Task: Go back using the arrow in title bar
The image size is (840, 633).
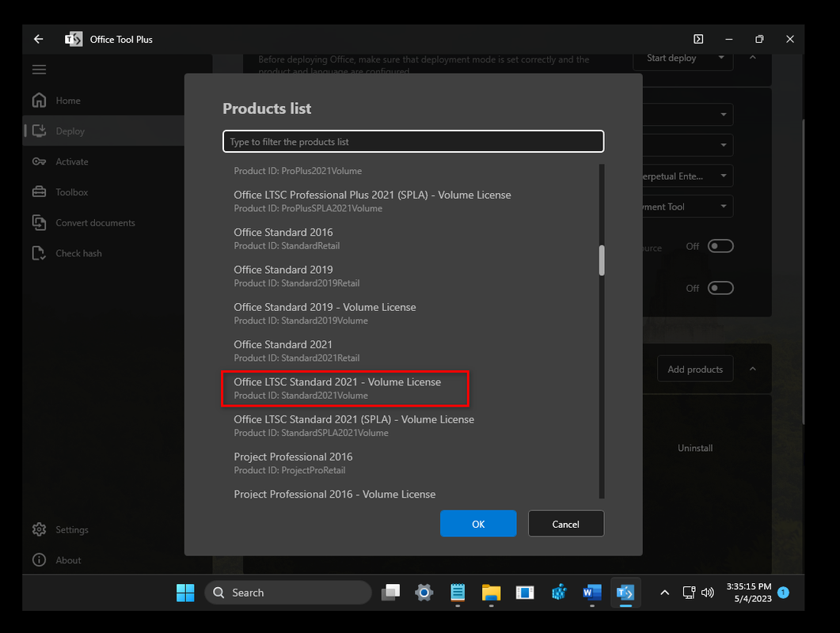Action: pyautogui.click(x=38, y=39)
